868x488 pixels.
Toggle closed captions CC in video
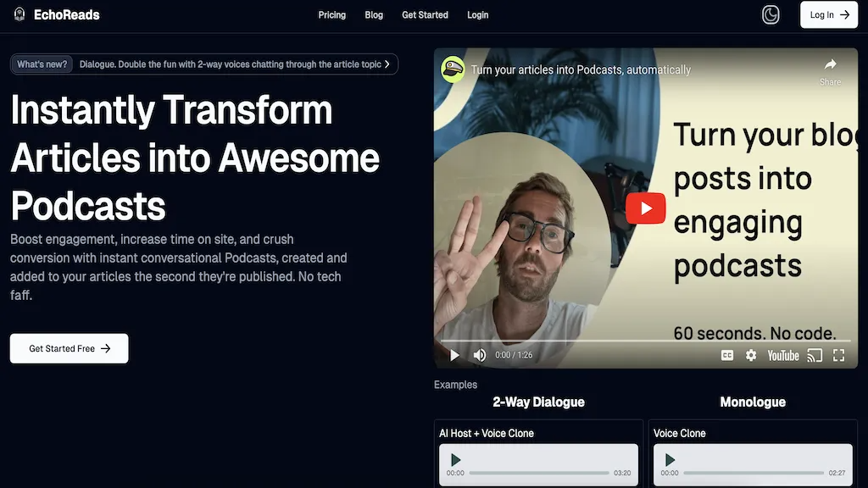pos(726,355)
